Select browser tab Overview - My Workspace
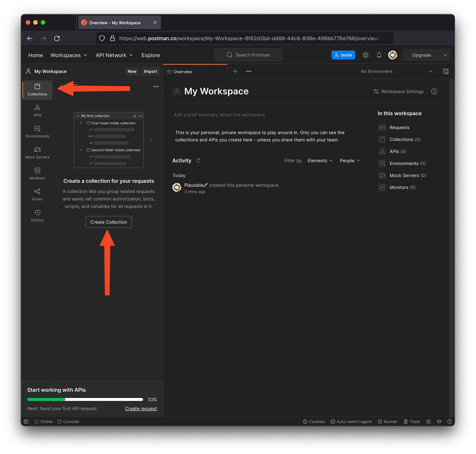Viewport: 476px width, 454px height. (119, 23)
